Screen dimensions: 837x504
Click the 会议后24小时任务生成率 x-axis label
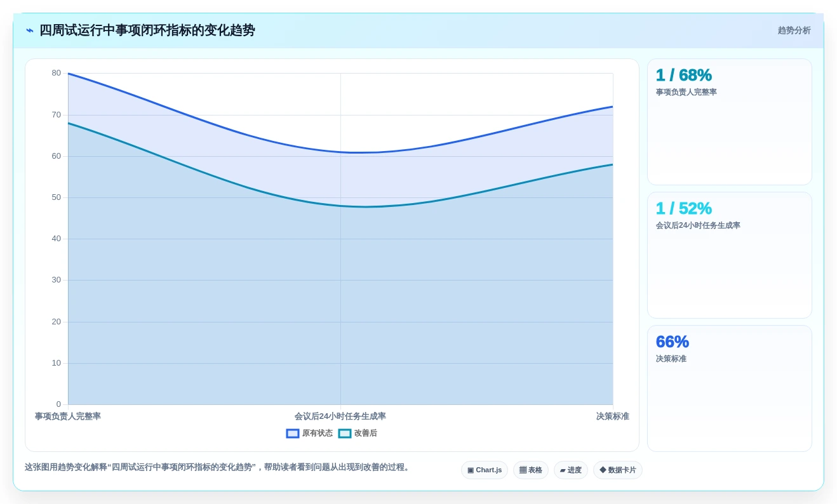tap(340, 416)
